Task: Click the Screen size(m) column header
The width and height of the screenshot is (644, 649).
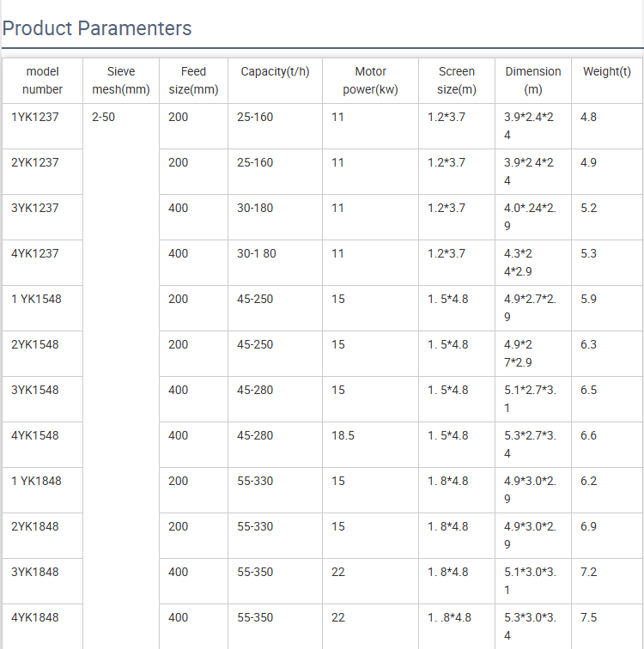Action: (456, 80)
